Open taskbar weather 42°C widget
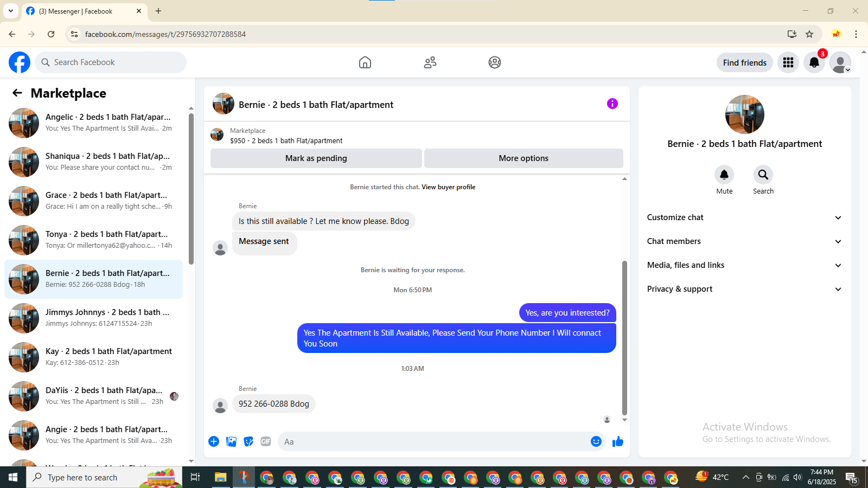This screenshot has width=868, height=488. coord(712,477)
